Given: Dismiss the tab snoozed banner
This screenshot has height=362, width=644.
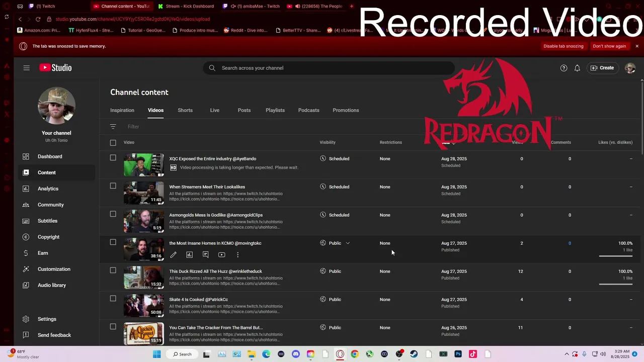Looking at the screenshot, I should 637,46.
